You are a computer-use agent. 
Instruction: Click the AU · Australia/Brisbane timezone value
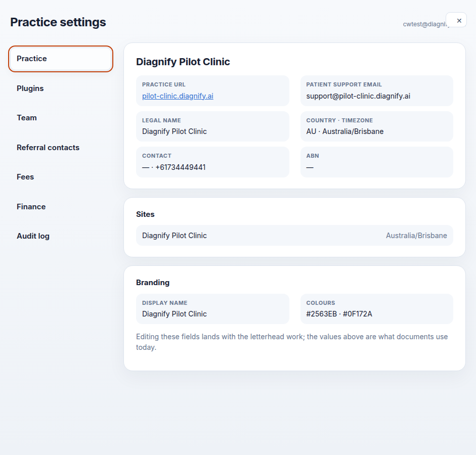click(x=345, y=131)
